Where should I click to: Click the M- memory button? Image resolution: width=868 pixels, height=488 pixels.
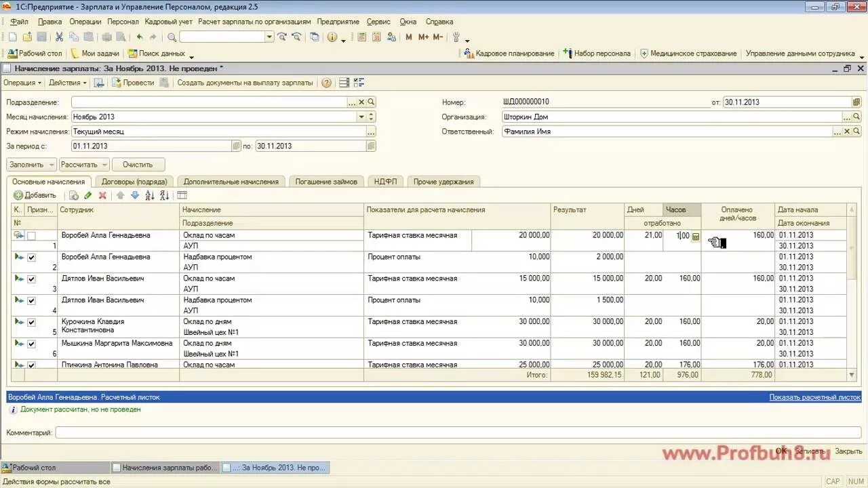point(438,37)
